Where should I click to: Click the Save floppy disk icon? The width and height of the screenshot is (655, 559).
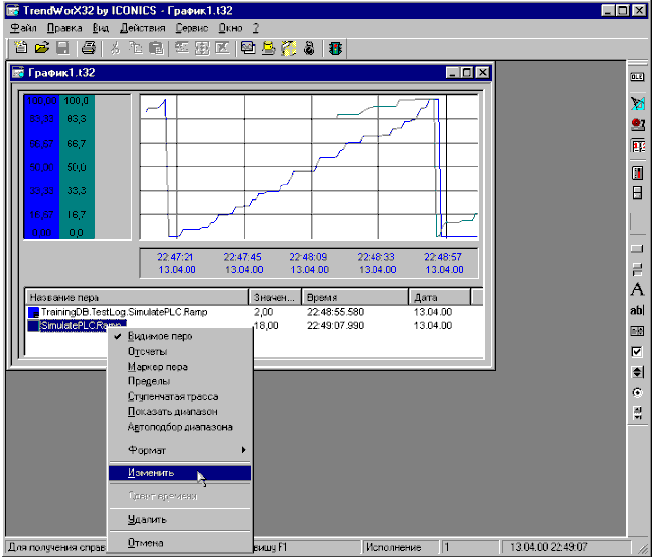[62, 48]
